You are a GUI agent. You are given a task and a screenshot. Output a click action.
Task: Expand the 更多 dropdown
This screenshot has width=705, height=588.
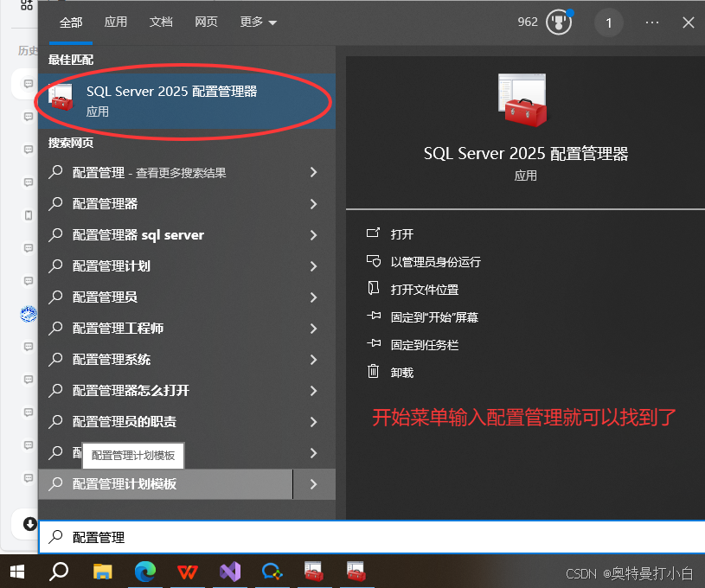(x=258, y=22)
